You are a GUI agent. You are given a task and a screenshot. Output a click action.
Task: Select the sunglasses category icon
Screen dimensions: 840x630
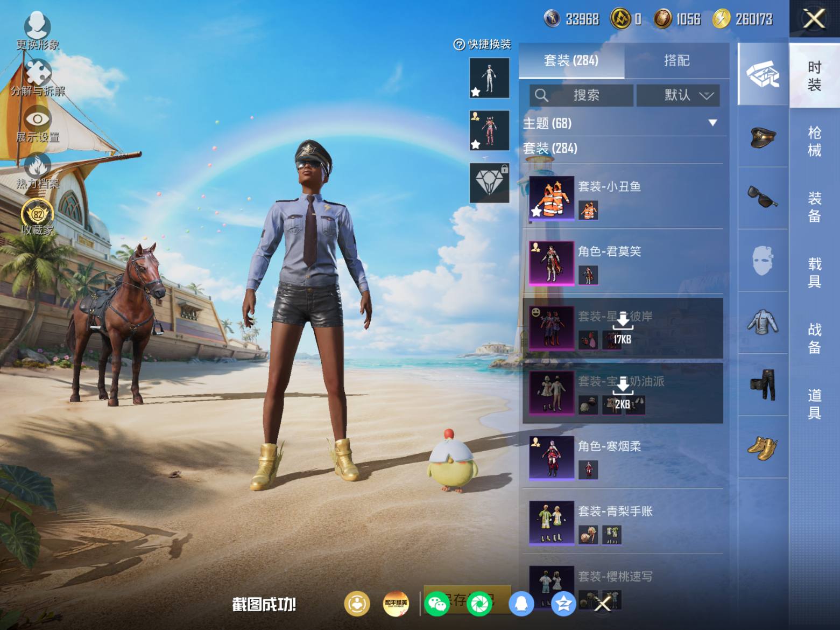pyautogui.click(x=763, y=198)
